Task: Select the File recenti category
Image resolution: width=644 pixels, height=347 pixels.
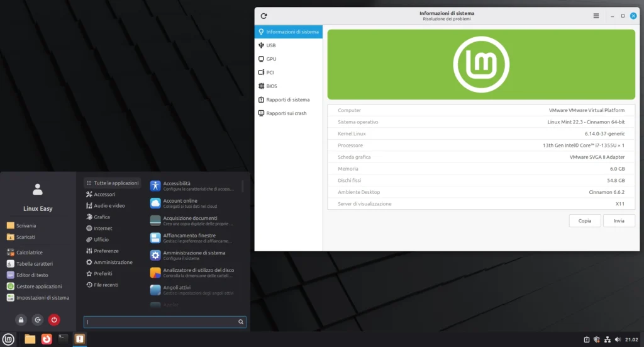Action: 112,285
